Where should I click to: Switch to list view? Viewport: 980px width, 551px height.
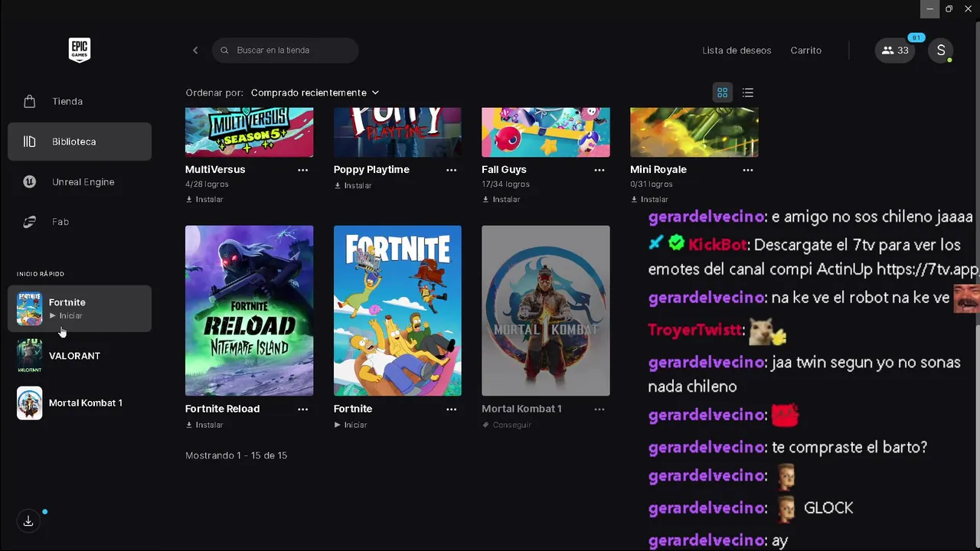[x=748, y=93]
